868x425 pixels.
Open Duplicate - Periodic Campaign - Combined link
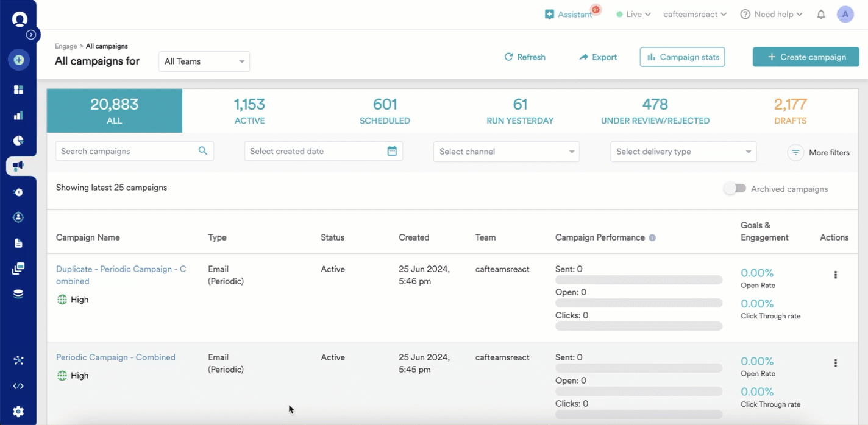click(x=121, y=275)
